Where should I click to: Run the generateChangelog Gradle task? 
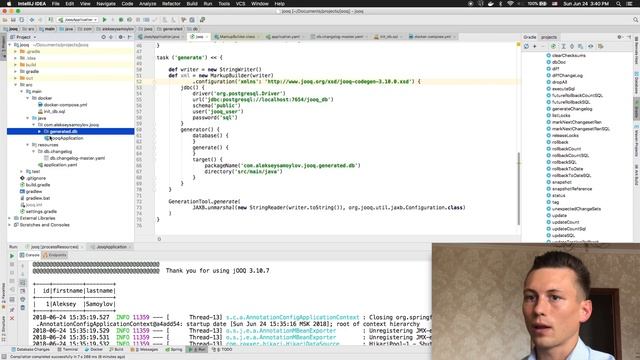(x=571, y=109)
